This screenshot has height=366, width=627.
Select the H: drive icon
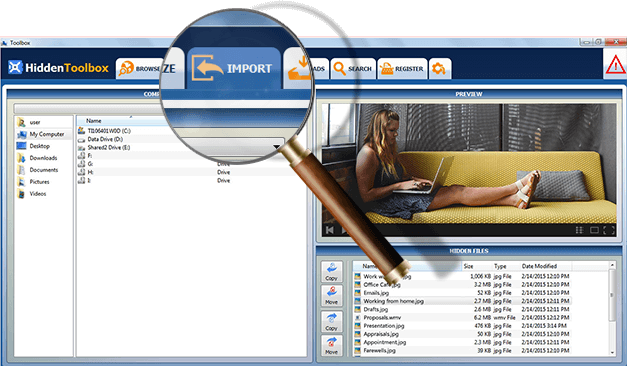tap(81, 172)
